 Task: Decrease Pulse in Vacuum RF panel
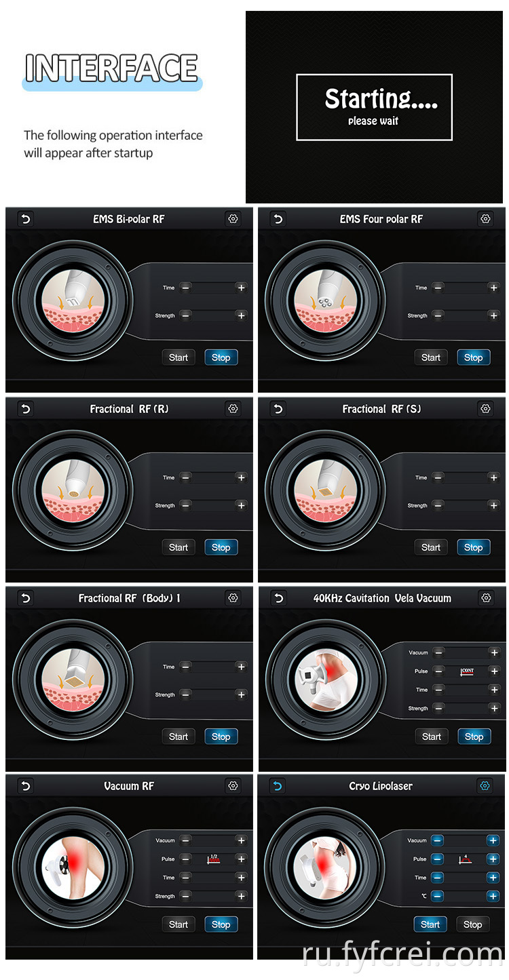coord(186,859)
